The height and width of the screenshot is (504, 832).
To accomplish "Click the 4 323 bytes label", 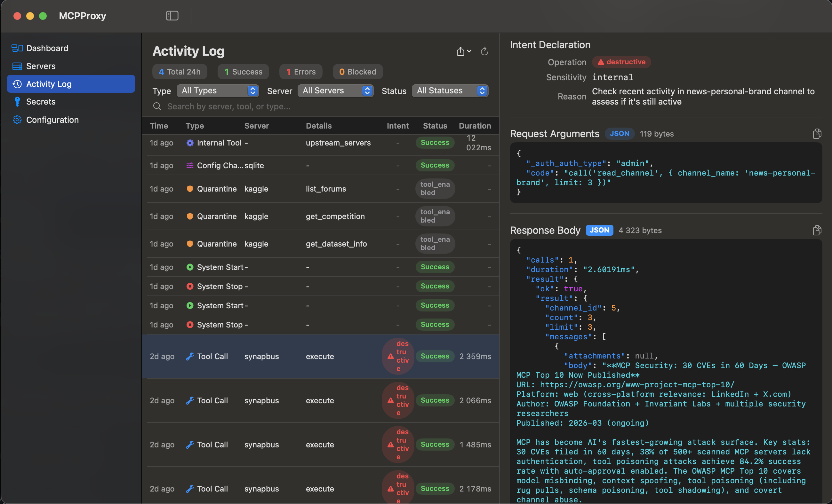I will (640, 230).
